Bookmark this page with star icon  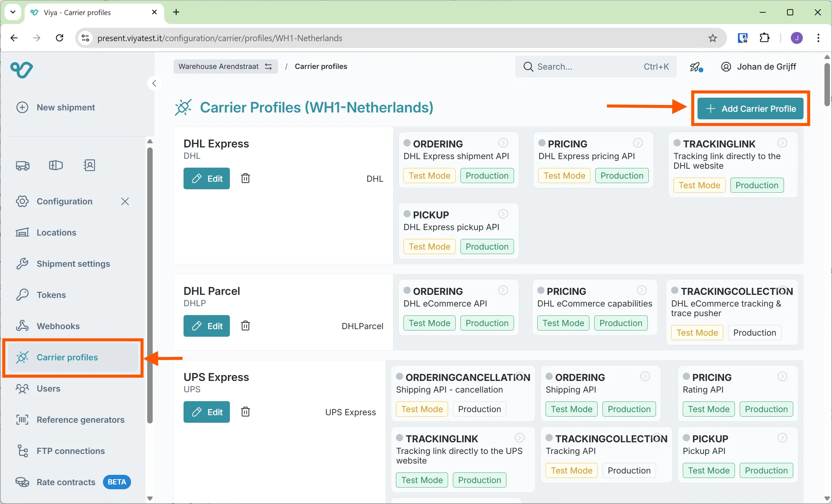[x=713, y=38]
